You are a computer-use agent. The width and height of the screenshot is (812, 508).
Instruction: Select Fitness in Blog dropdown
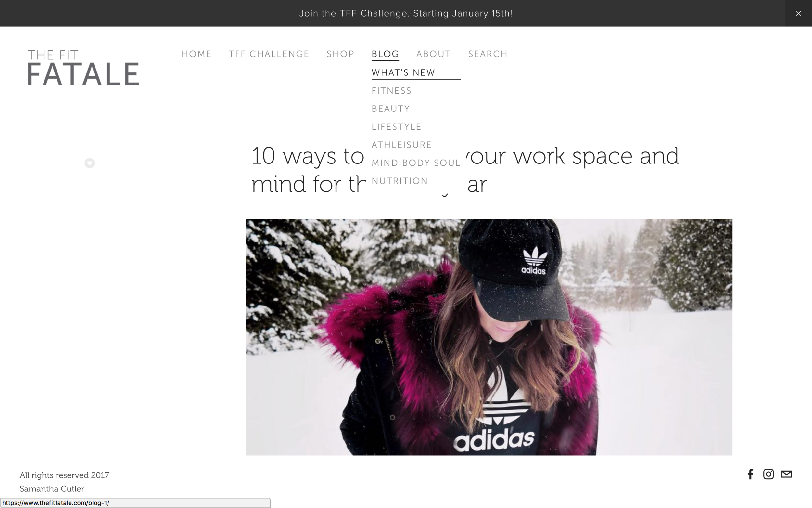tap(391, 91)
